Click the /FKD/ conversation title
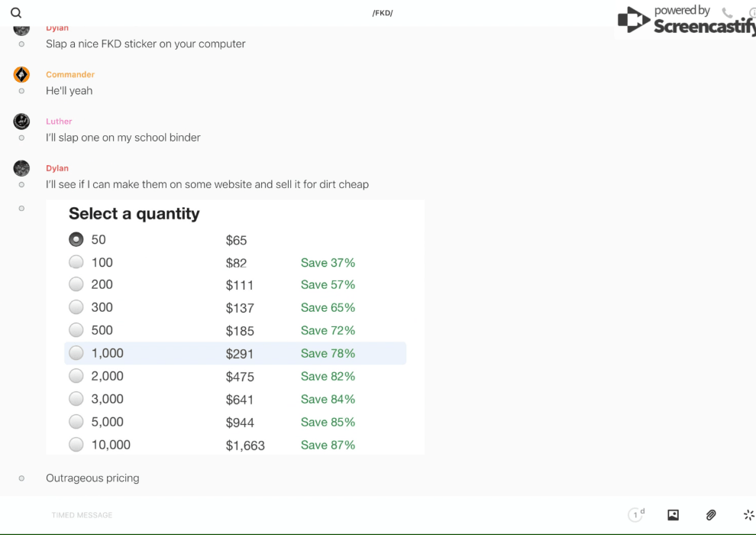Viewport: 756px width, 535px height. click(383, 13)
